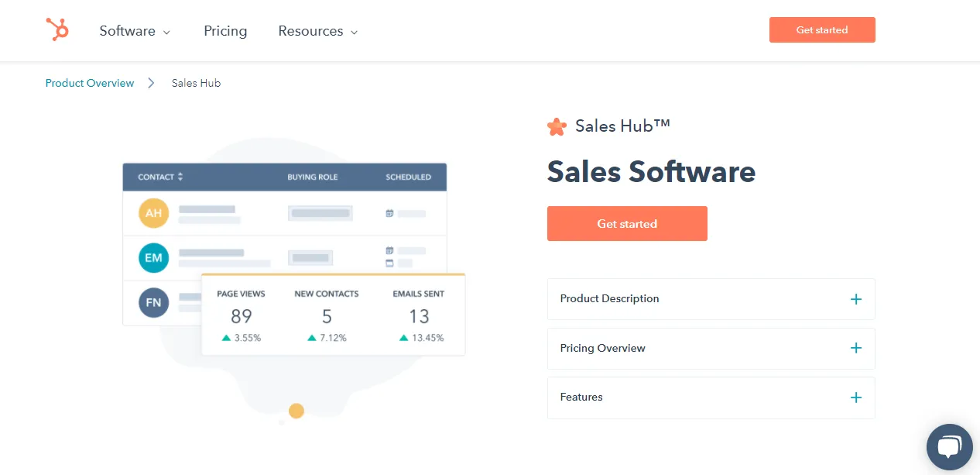The height and width of the screenshot is (475, 980).
Task: Click the CONTACT column sort arrows
Action: coord(180,177)
